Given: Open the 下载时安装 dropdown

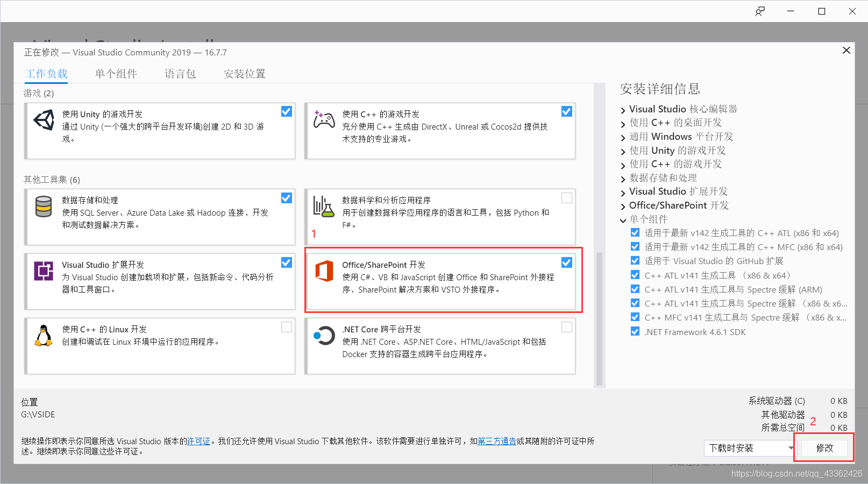Looking at the screenshot, I should (x=750, y=448).
